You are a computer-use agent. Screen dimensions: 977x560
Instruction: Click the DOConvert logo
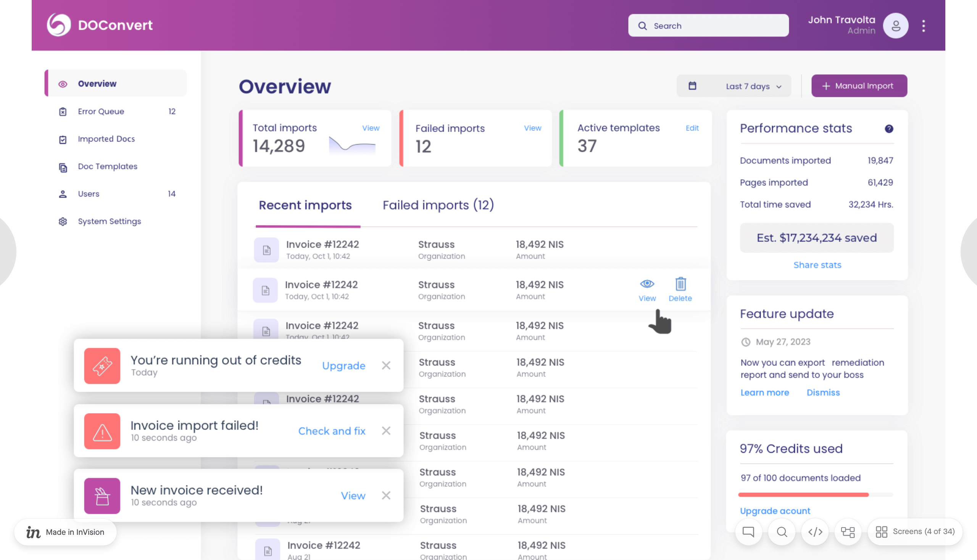pyautogui.click(x=100, y=25)
